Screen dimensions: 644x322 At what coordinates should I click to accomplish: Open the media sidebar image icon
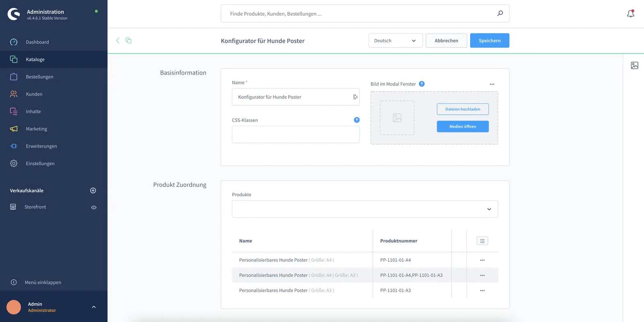tap(634, 65)
